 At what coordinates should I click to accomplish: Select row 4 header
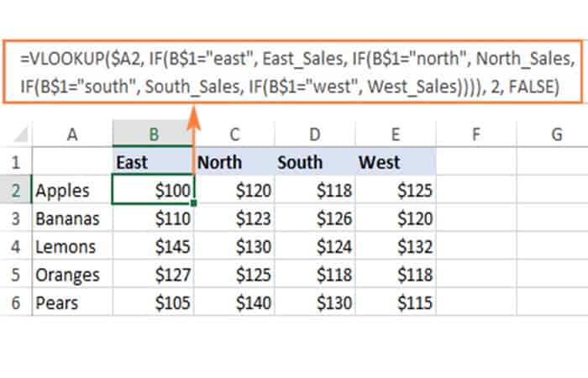point(16,247)
